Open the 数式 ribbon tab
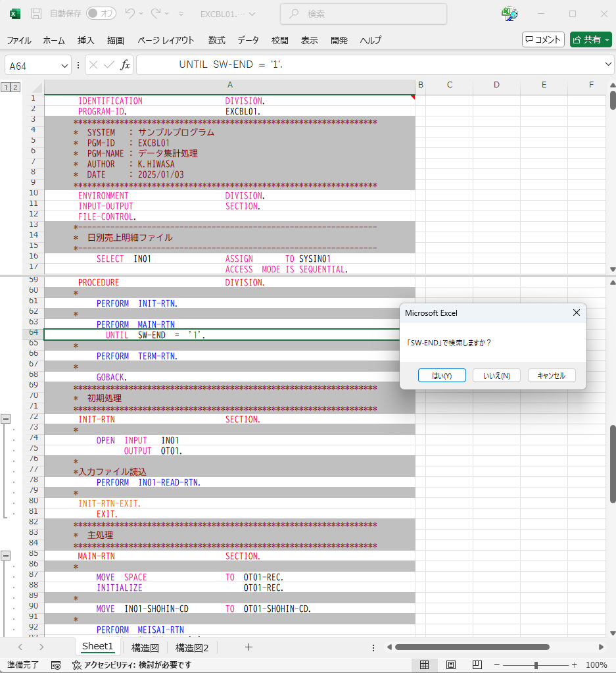The image size is (616, 673). [217, 40]
